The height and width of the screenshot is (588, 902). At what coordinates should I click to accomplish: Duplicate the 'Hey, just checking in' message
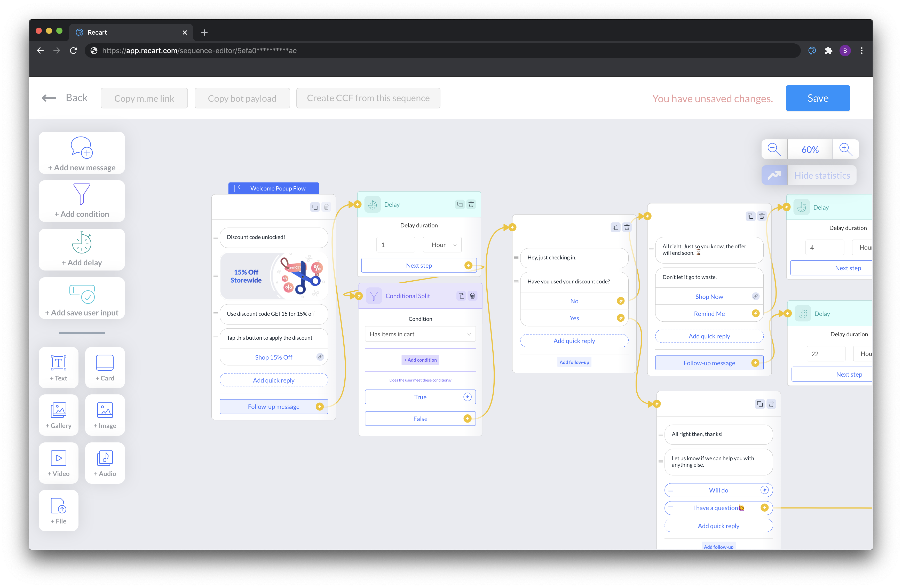pos(615,227)
